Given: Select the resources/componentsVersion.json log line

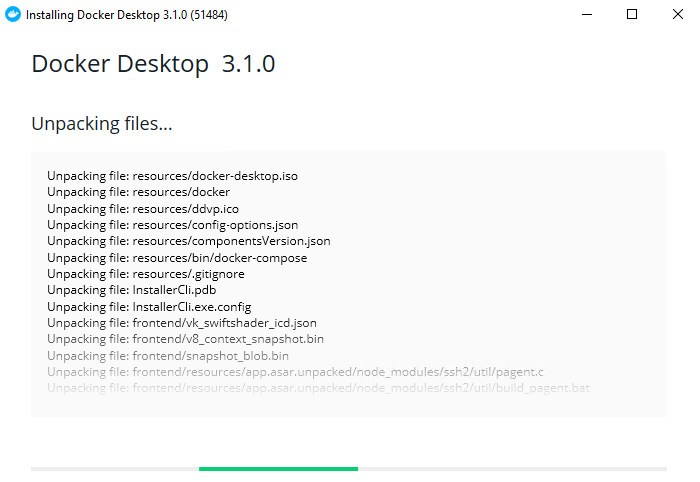Looking at the screenshot, I should click(189, 241).
